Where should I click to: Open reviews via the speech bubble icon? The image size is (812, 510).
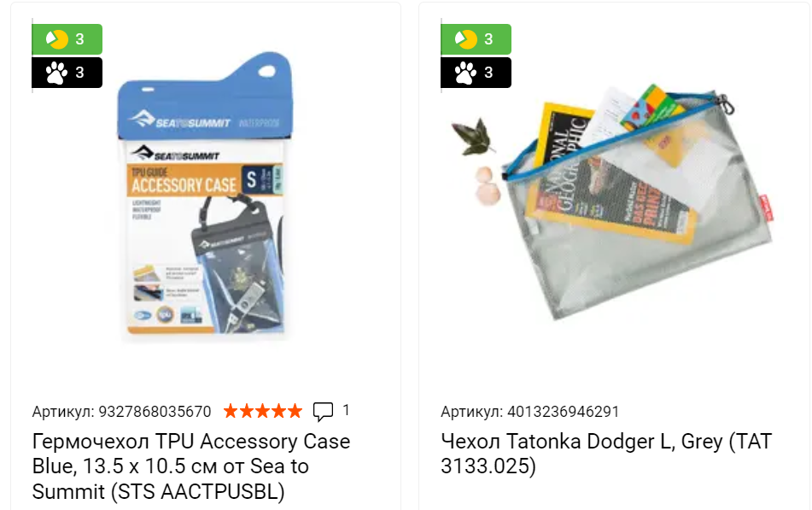coord(323,411)
